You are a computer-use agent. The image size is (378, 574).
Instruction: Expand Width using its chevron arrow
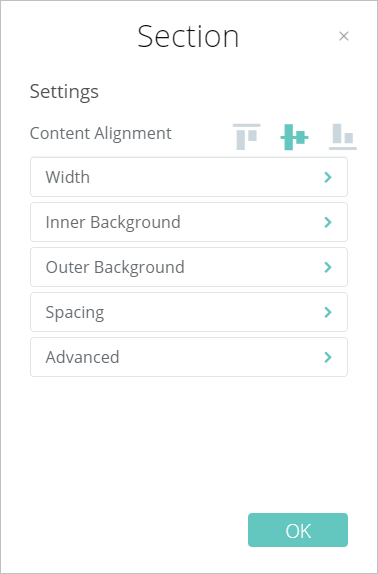[328, 177]
